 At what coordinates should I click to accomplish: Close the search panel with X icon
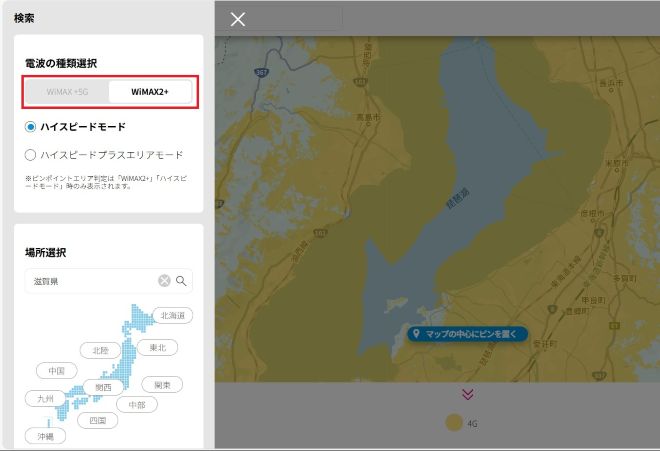(238, 19)
